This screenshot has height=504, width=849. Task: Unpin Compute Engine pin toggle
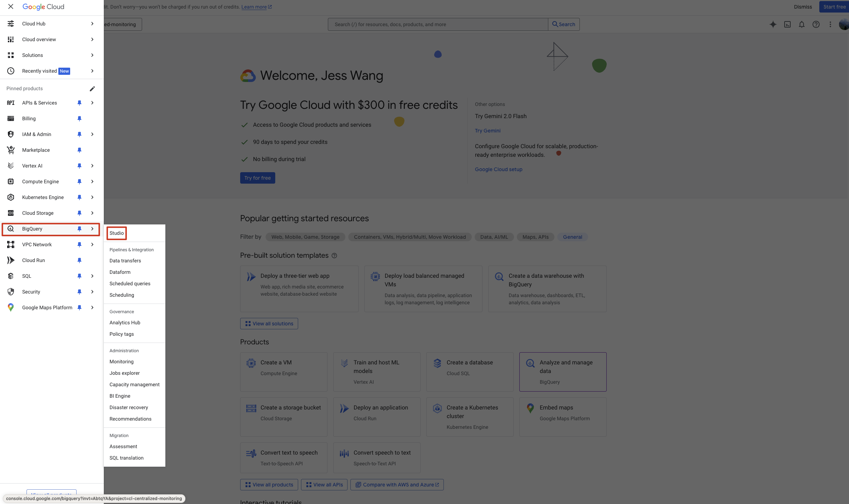[79, 181]
